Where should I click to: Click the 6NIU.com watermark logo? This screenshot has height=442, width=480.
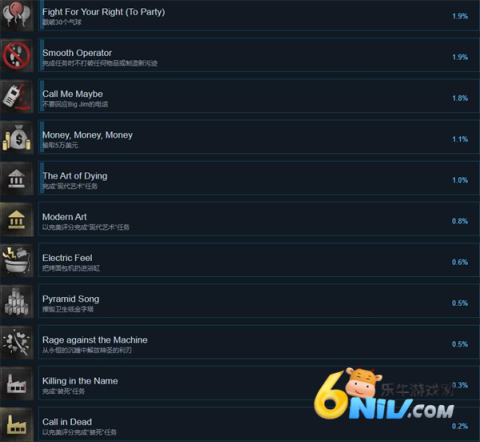coord(383,393)
